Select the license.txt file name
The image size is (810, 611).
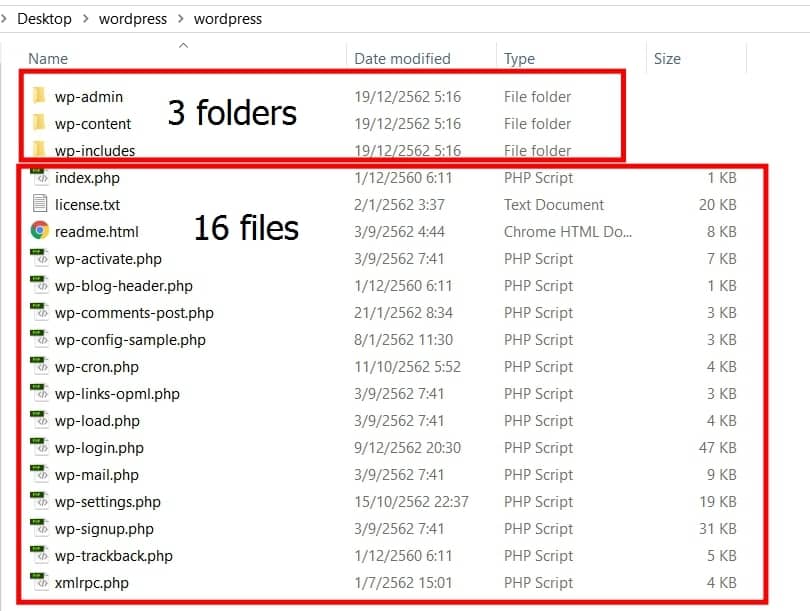click(87, 205)
